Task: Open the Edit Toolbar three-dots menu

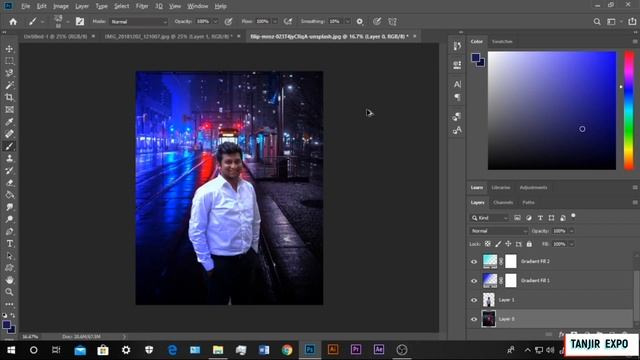Action: click(x=9, y=304)
